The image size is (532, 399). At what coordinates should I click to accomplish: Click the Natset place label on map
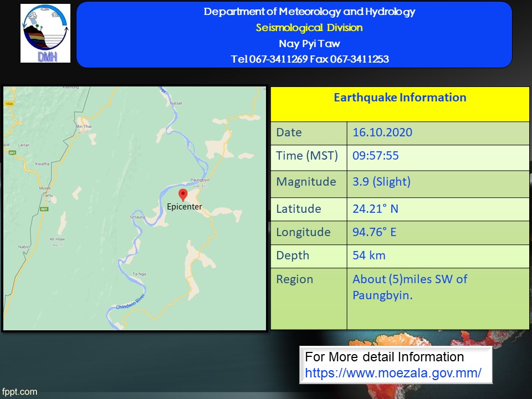tap(176, 103)
